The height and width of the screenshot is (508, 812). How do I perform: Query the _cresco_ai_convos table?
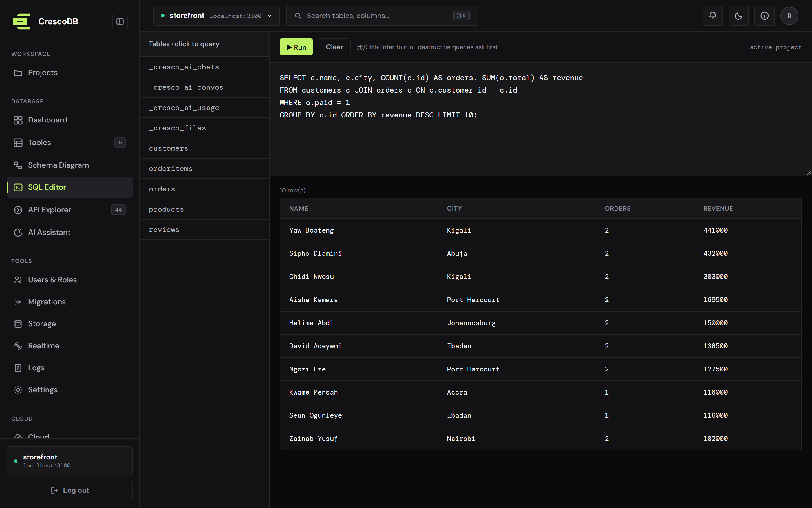[204, 87]
